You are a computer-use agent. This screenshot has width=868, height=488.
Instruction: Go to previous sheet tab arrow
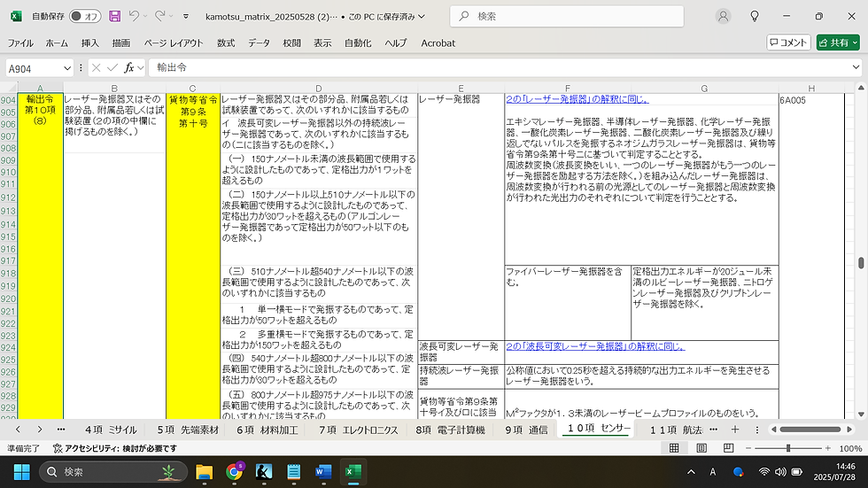pos(18,430)
